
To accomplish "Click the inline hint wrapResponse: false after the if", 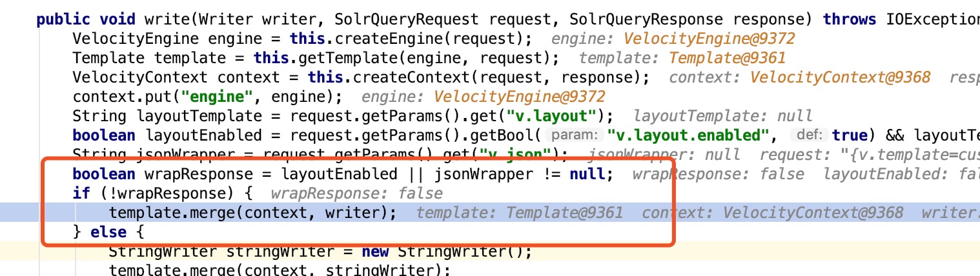I will pyautogui.click(x=357, y=193).
